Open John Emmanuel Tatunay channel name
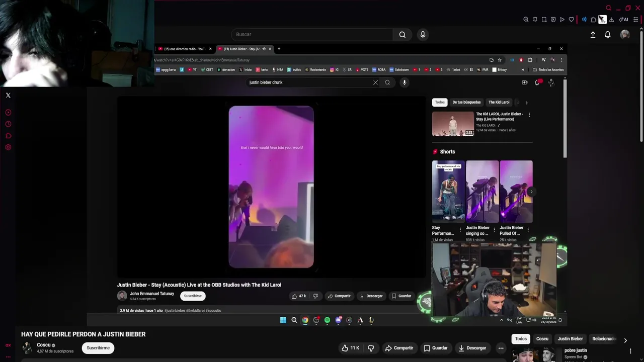Image resolution: width=644 pixels, height=362 pixels. point(152,294)
